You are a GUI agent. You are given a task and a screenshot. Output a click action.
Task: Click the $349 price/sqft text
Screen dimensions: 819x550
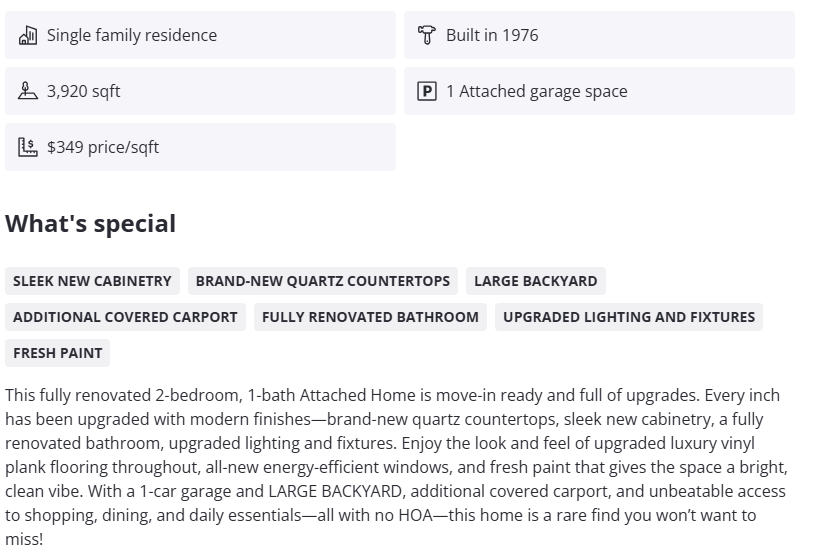(103, 147)
